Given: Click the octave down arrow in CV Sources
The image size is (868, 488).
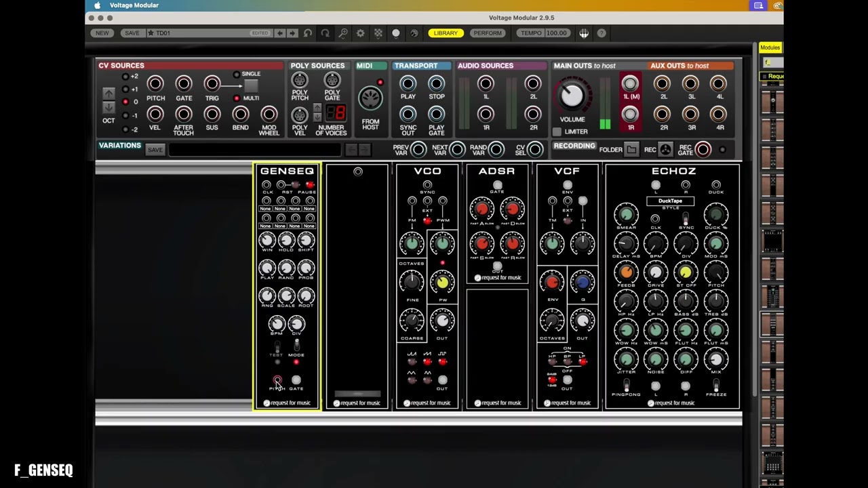Looking at the screenshot, I should (108, 108).
